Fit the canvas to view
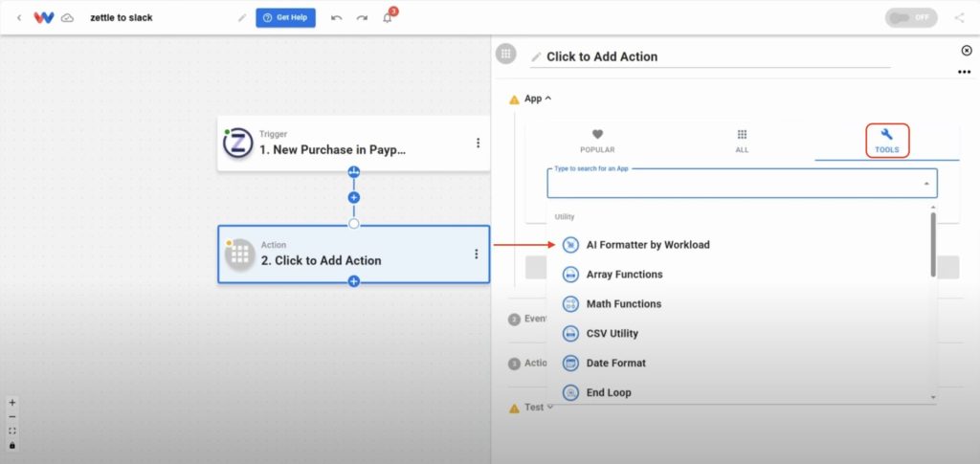The height and width of the screenshot is (464, 980). coord(11,431)
